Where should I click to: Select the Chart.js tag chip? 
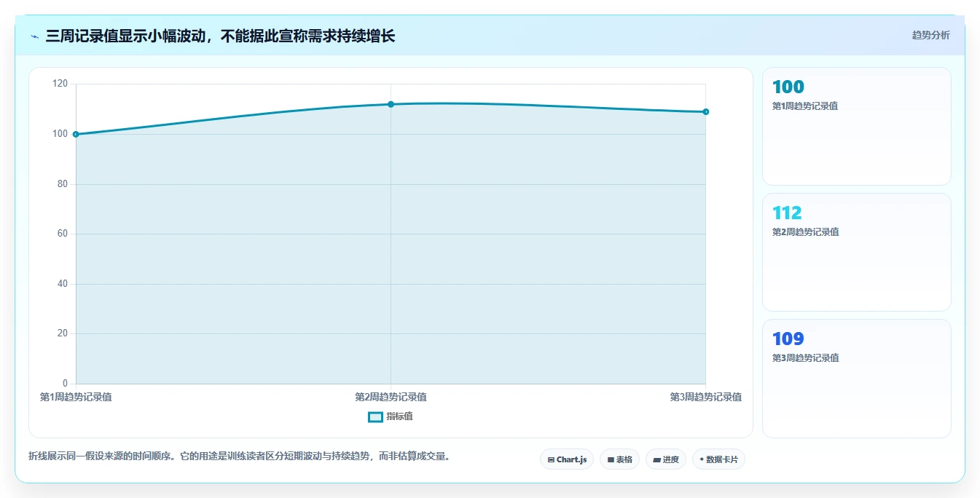pos(567,459)
